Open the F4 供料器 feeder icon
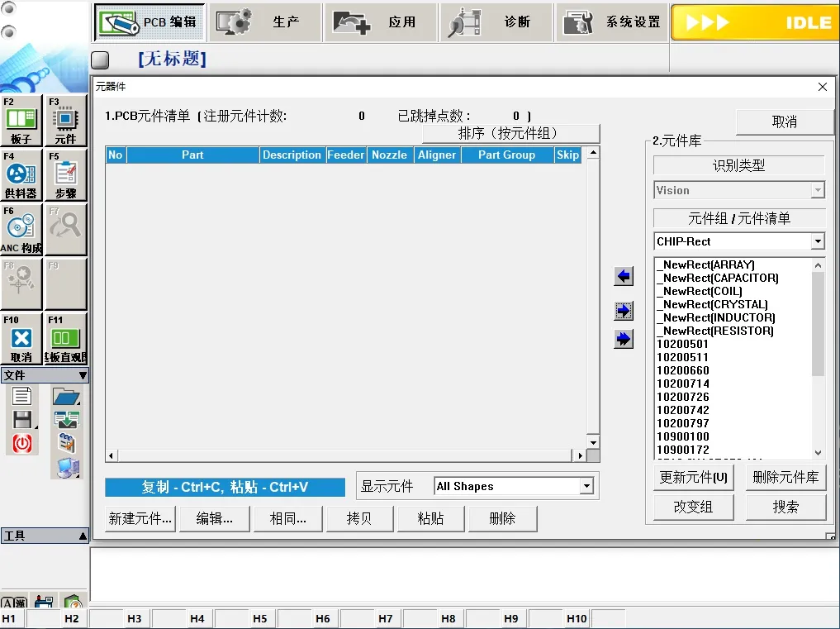The image size is (840, 629). tap(21, 175)
